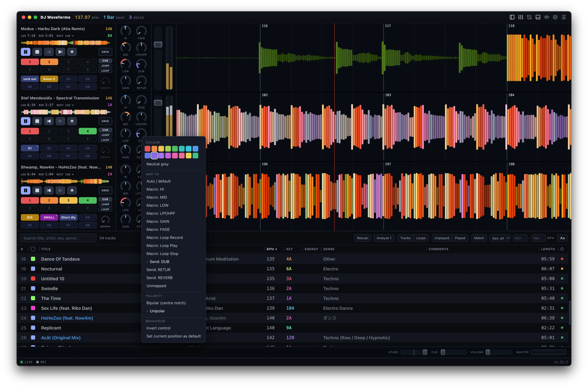Open settings via the gear icon
Image resolution: width=588 pixels, height=388 pixels.
point(555,17)
